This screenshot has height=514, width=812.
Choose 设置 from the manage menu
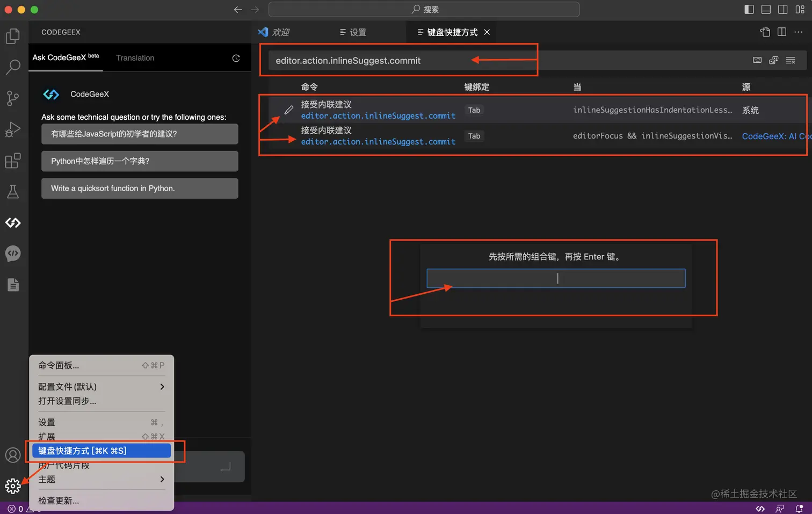102,422
